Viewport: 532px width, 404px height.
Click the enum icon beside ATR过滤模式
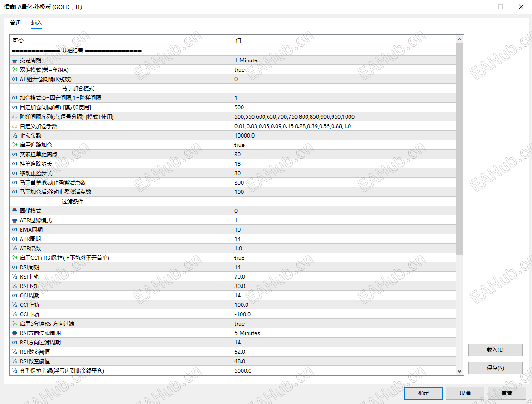click(15, 220)
